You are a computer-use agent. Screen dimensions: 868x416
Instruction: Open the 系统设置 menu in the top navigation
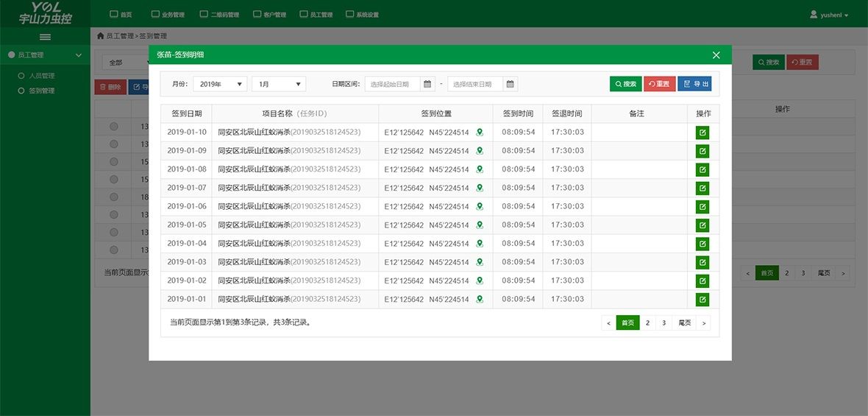point(362,15)
